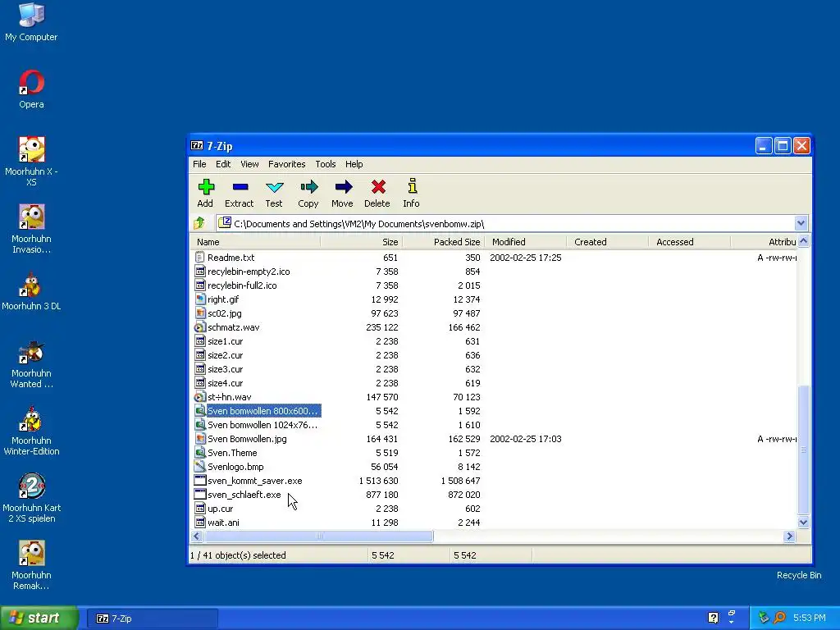Sort by the Accessed column header
The width and height of the screenshot is (840, 630).
point(689,242)
